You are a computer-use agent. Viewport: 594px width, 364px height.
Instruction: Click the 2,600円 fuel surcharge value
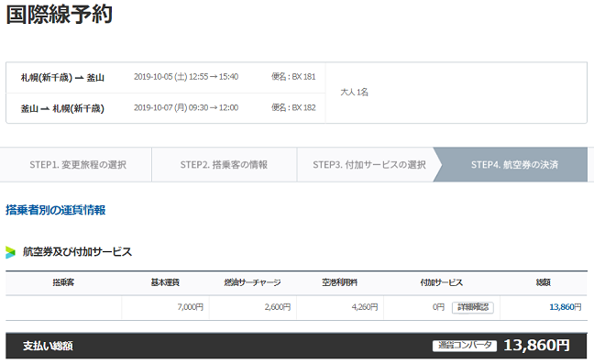pyautogui.click(x=278, y=307)
